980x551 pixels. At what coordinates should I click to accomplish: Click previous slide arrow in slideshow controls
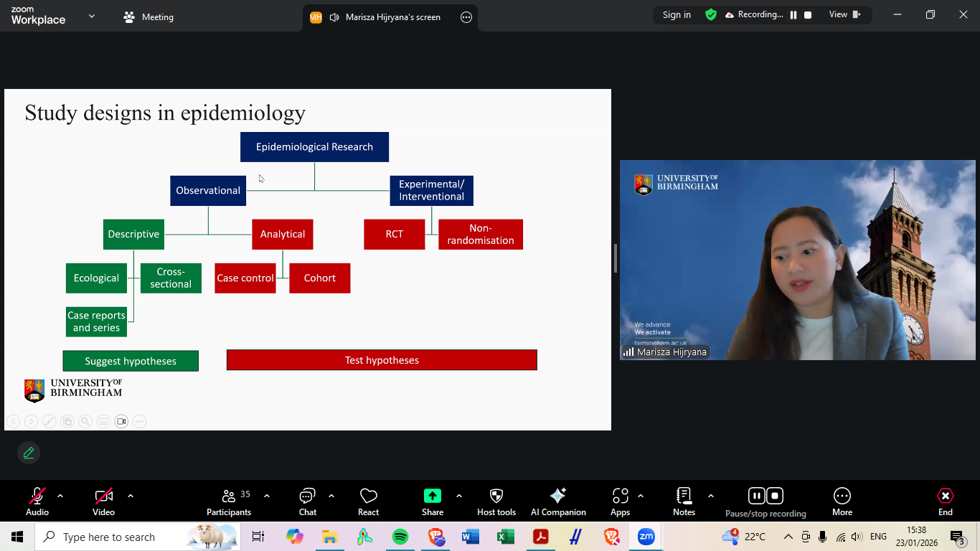coord(13,421)
